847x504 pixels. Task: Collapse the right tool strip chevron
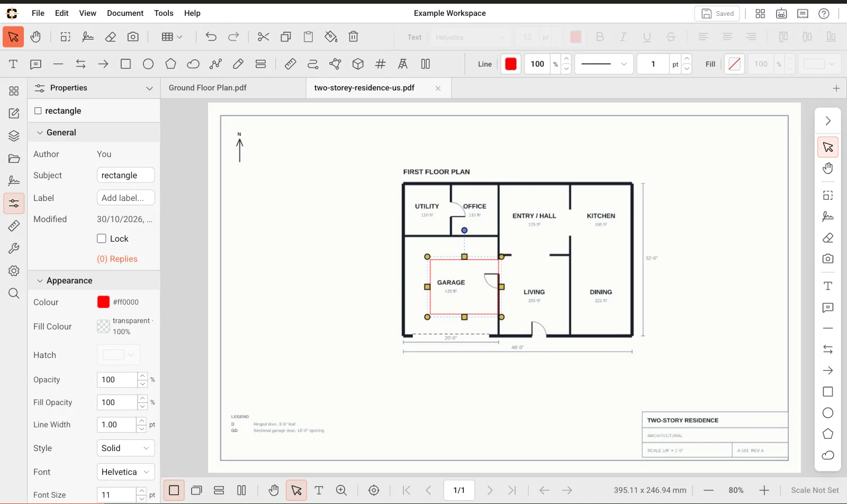pos(828,121)
